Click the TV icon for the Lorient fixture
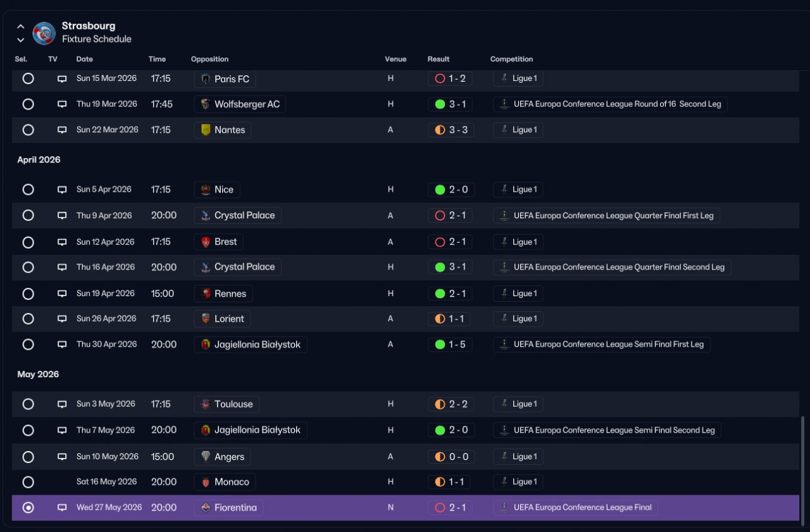The width and height of the screenshot is (810, 532). coord(62,319)
